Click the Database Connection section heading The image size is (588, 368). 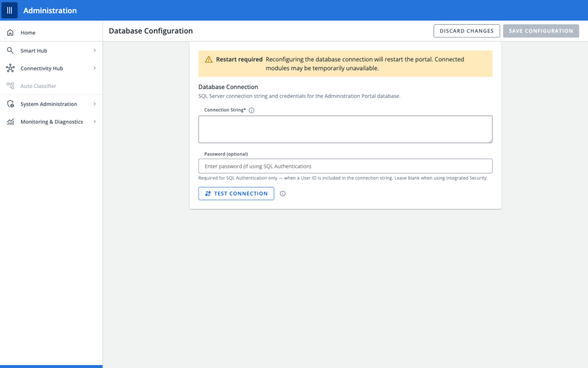(228, 87)
